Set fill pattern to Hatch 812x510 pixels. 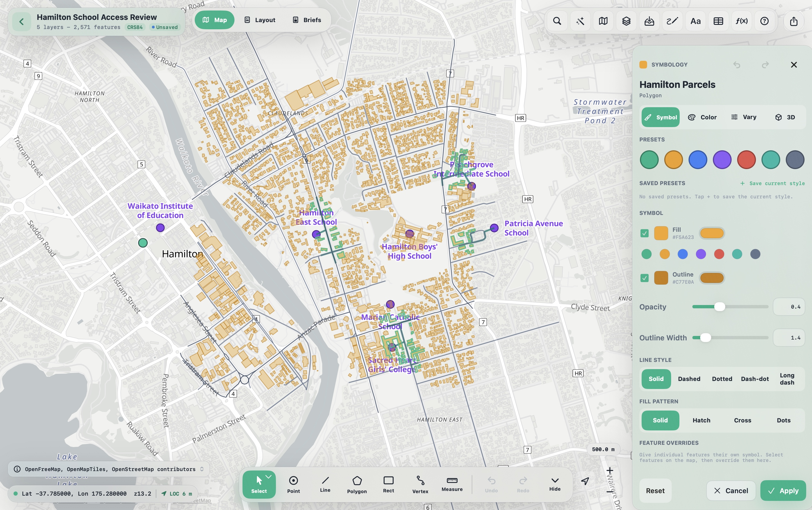(x=702, y=420)
